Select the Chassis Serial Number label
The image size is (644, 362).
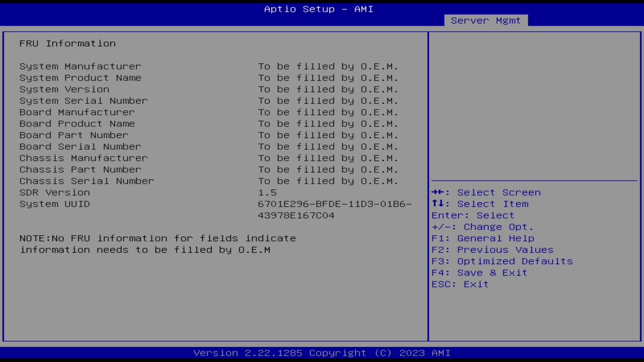click(87, 182)
